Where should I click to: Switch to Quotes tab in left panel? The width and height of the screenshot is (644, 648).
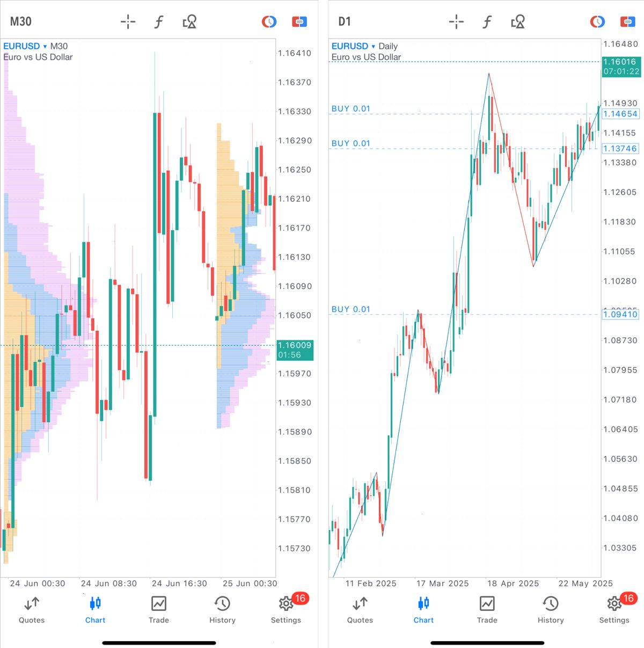(x=32, y=610)
